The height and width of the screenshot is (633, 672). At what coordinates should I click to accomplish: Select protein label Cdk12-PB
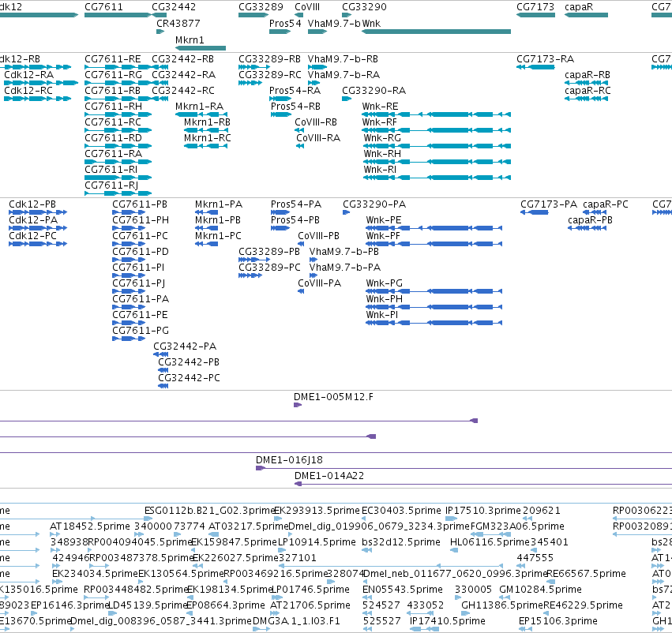(32, 204)
